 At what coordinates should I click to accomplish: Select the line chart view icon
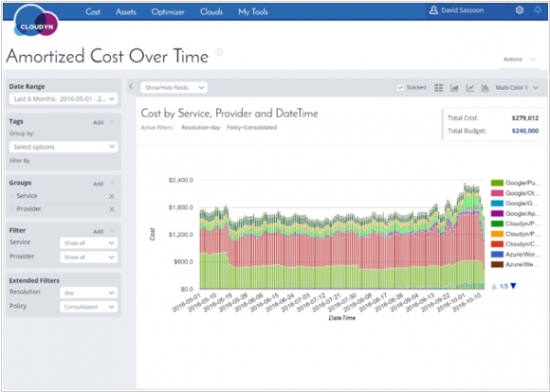tap(469, 88)
